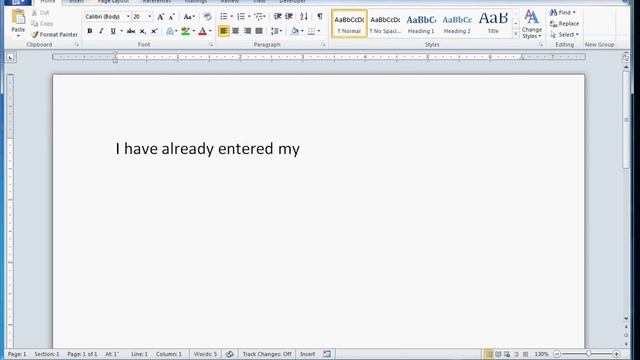
Task: Adjust line and paragraph spacing
Action: [275, 31]
